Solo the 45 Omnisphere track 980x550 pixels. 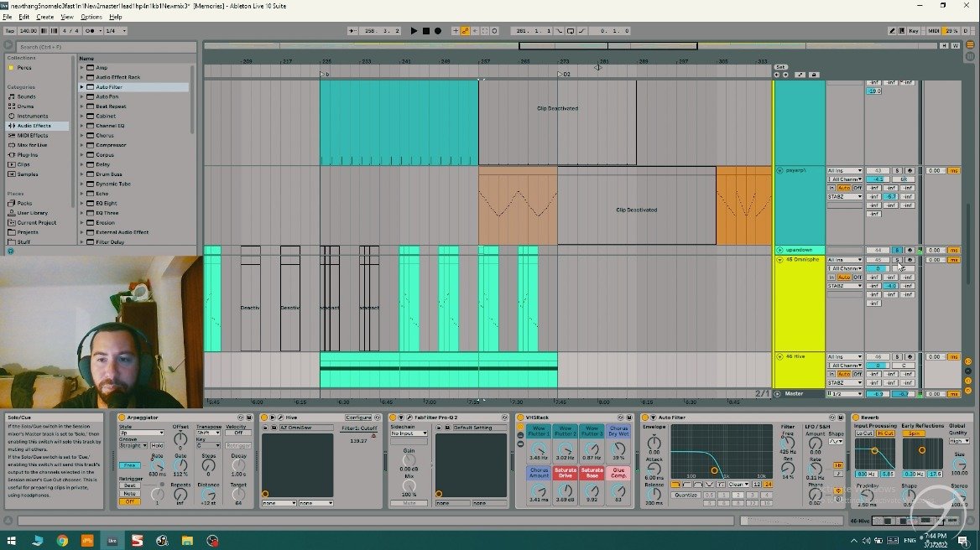[898, 260]
